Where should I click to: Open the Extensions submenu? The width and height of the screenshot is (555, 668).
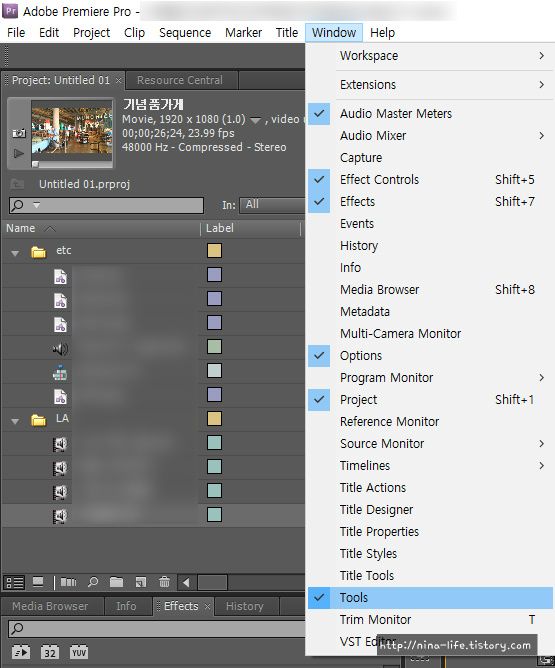click(x=430, y=85)
